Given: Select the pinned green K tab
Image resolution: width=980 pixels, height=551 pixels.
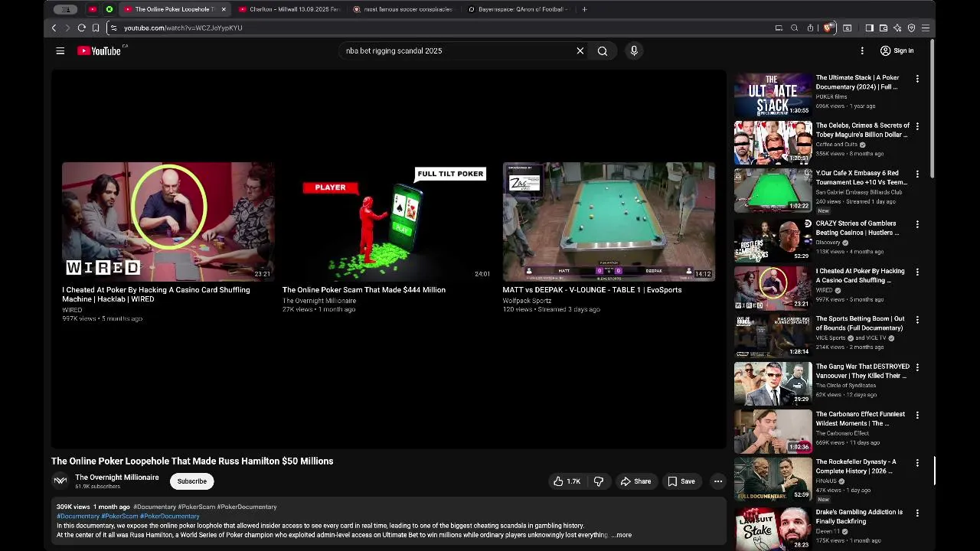Looking at the screenshot, I should tap(109, 9).
